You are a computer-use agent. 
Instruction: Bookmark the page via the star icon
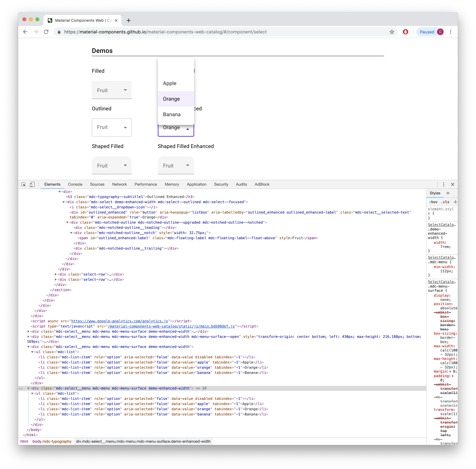pyautogui.click(x=392, y=32)
